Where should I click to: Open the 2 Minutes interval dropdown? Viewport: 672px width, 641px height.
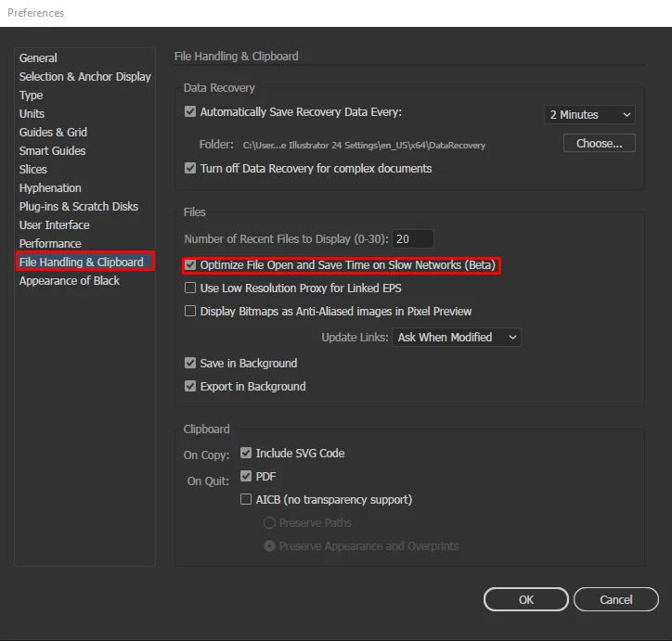click(589, 115)
